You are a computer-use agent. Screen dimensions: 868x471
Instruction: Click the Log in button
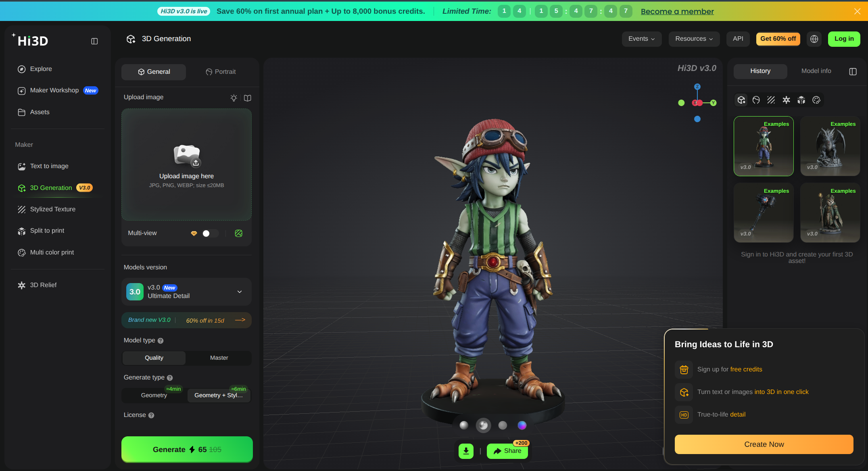pyautogui.click(x=844, y=39)
